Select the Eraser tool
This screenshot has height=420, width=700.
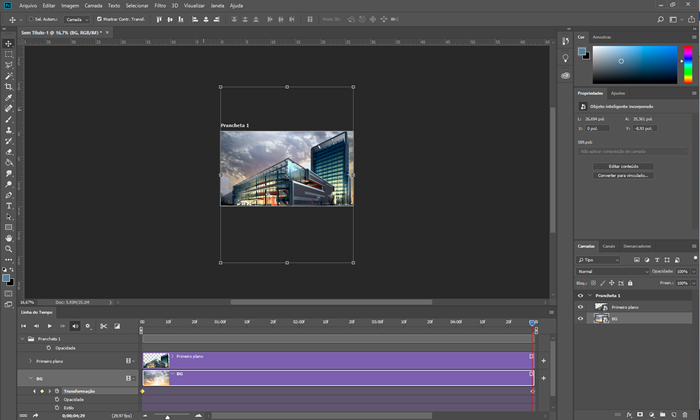tap(8, 152)
